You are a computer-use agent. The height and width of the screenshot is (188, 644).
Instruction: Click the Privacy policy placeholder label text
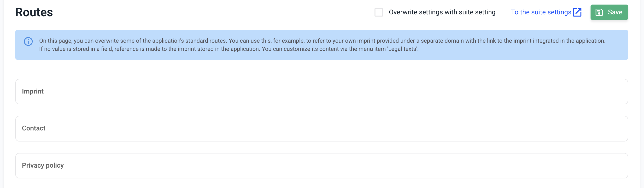coord(43,165)
